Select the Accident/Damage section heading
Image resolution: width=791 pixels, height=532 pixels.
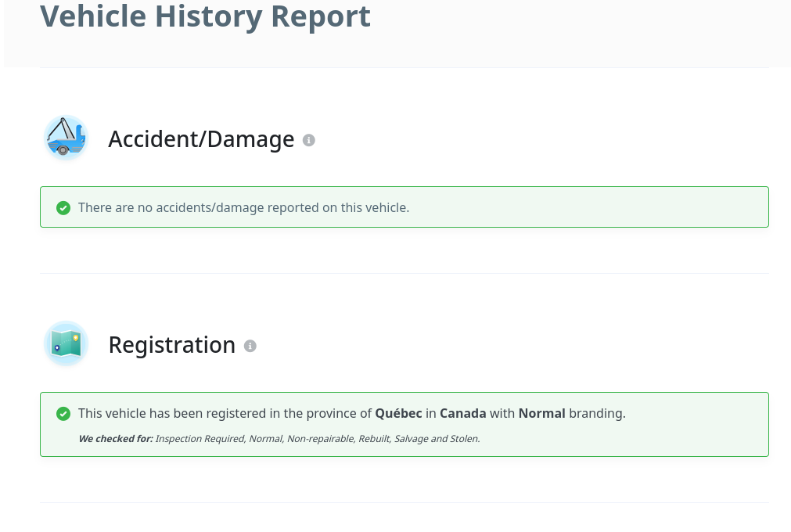pyautogui.click(x=201, y=139)
